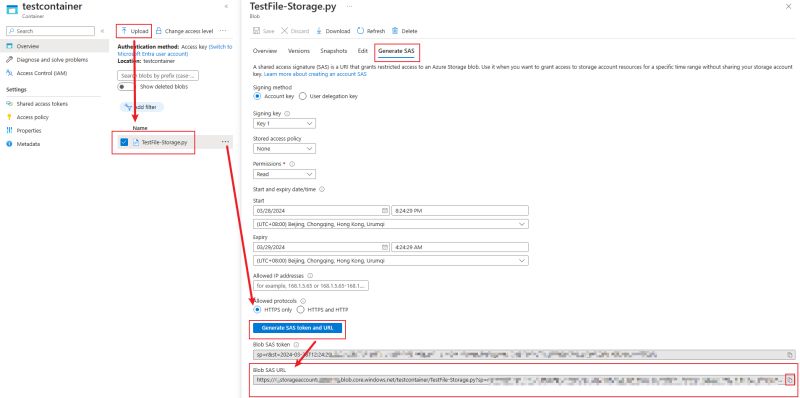Copy the Blob SAS URL
Viewport: 800px width, 398px height.
[x=790, y=380]
